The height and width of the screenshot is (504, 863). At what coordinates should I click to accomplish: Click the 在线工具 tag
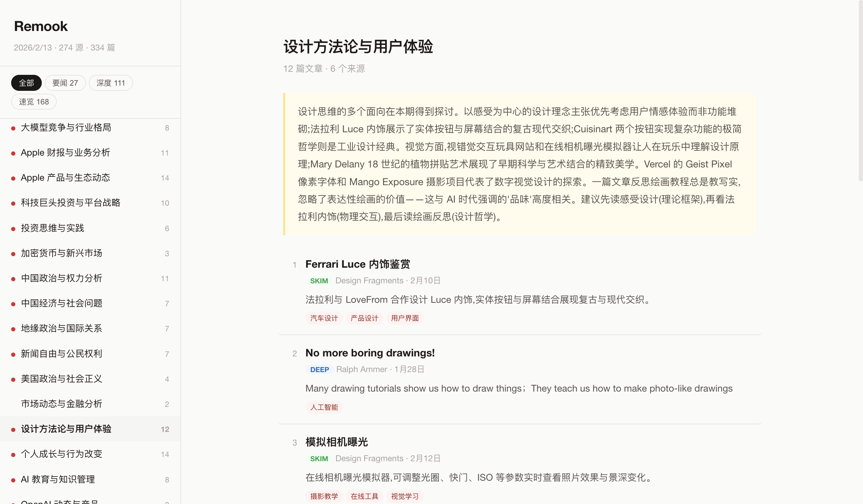pos(364,496)
